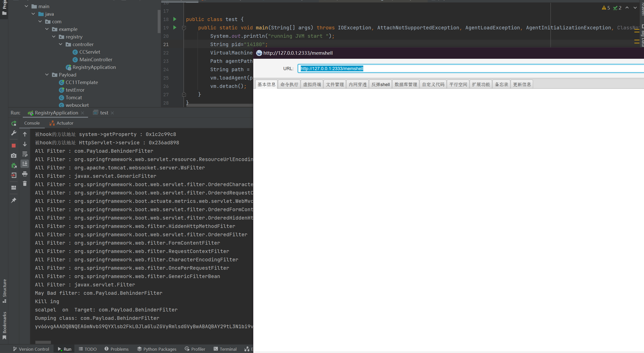
Task: Toggle scroll to end in the console
Action: click(x=25, y=164)
